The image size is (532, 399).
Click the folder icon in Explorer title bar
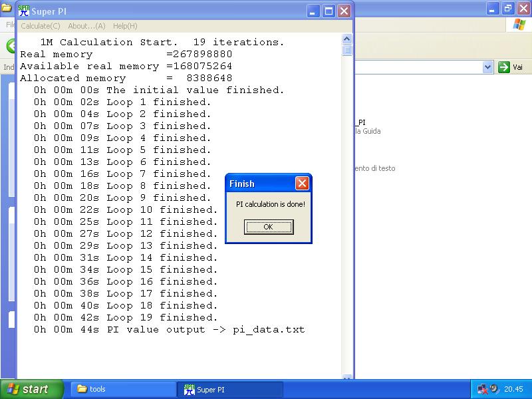[x=7, y=7]
